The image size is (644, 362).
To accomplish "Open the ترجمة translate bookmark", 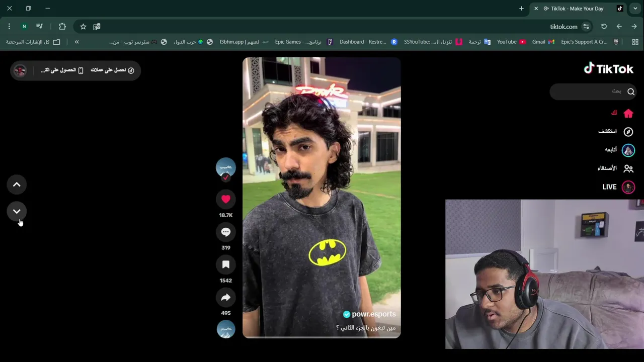I will 479,42.
